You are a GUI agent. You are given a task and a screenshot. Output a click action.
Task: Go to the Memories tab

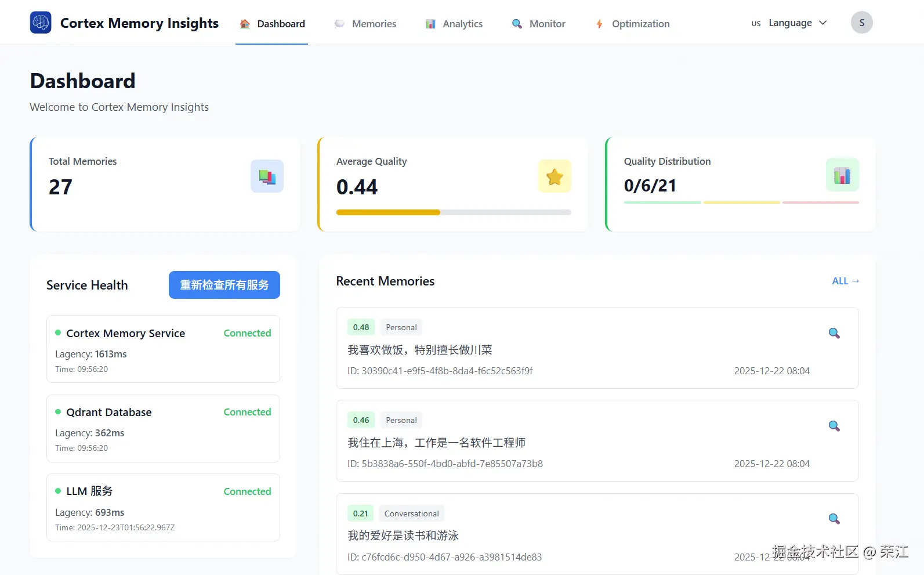click(x=365, y=24)
